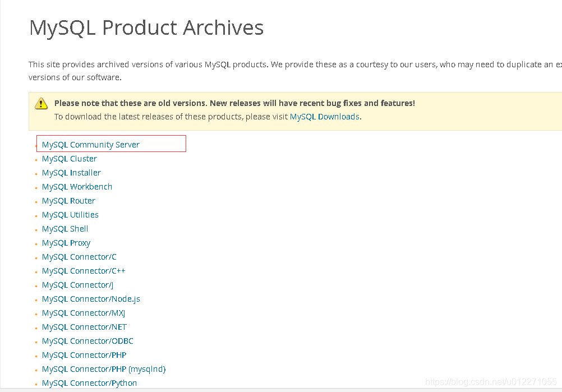Open the MySQL Cluster archive link
562x392 pixels.
69,159
